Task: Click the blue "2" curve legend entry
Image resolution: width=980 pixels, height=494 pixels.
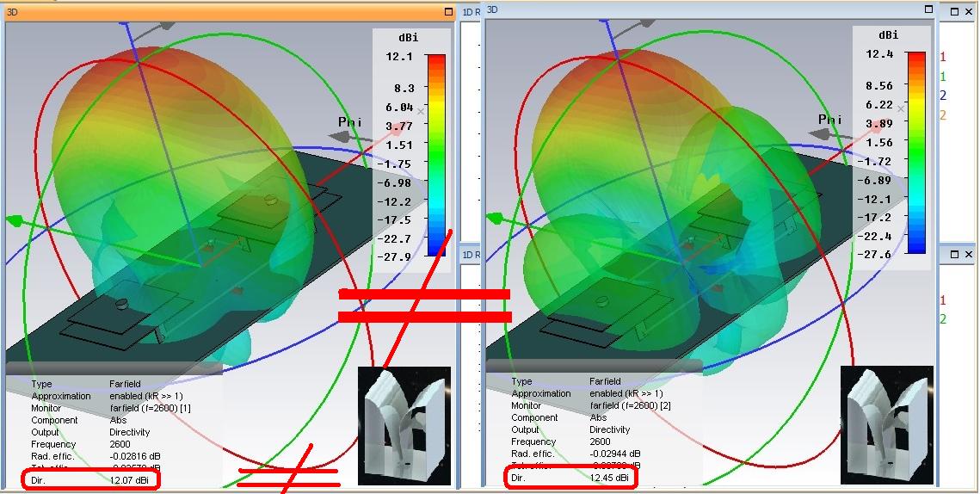Action: [x=943, y=96]
